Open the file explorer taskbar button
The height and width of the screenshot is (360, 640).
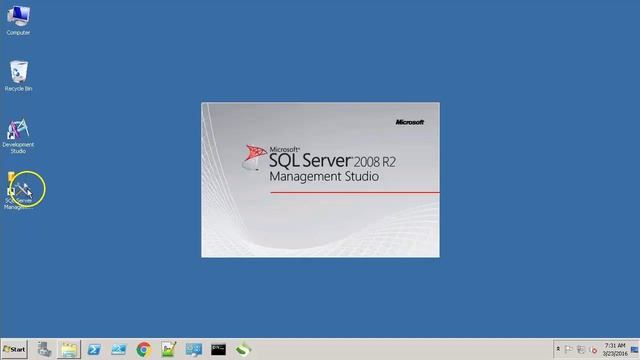point(69,349)
